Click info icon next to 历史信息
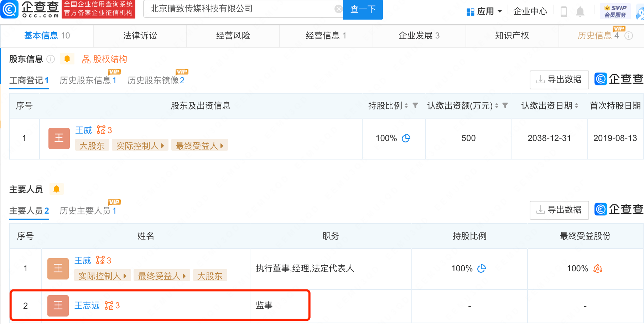644x324 pixels. tap(629, 36)
